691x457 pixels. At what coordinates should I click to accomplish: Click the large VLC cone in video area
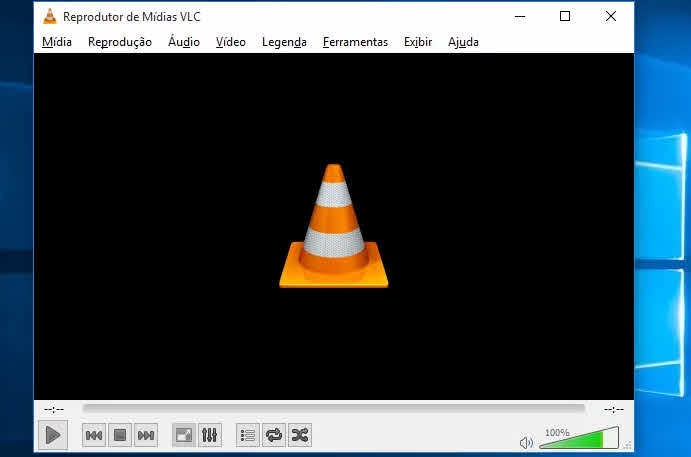point(334,226)
